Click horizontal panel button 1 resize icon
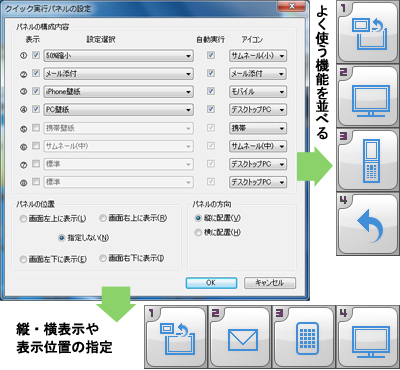The width and height of the screenshot is (400, 370). coord(177,338)
